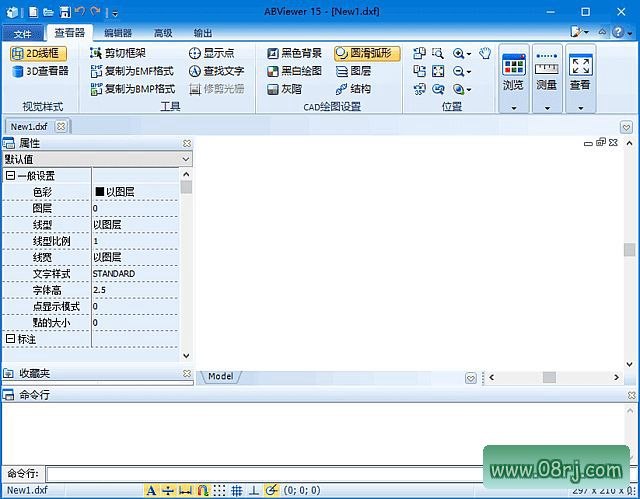This screenshot has width=640, height=499.
Task: Toggle 灰阶 drawing mode
Action: click(284, 89)
